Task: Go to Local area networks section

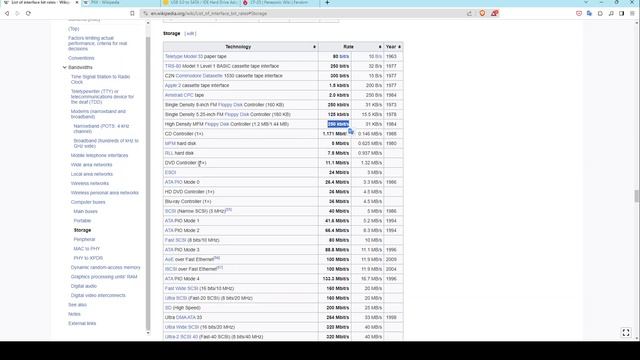Action: [91, 174]
